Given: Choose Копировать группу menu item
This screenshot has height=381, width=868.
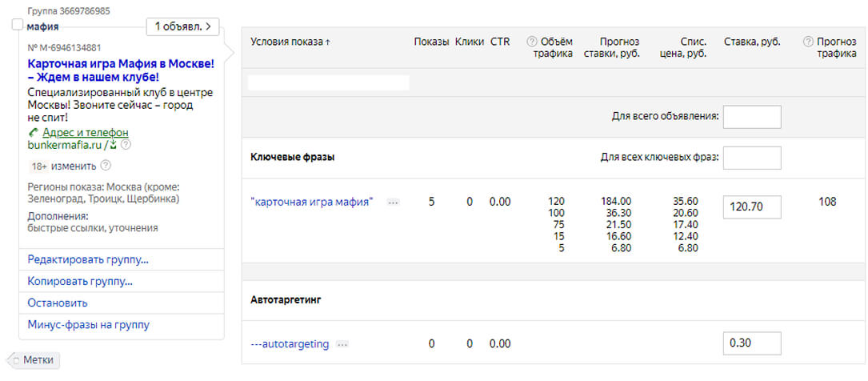Looking at the screenshot, I should (x=80, y=282).
